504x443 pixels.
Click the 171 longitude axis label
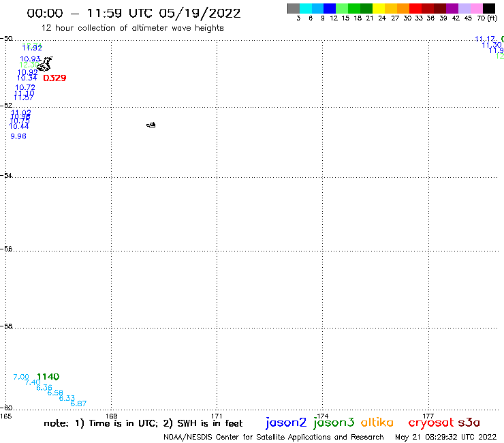point(217,416)
